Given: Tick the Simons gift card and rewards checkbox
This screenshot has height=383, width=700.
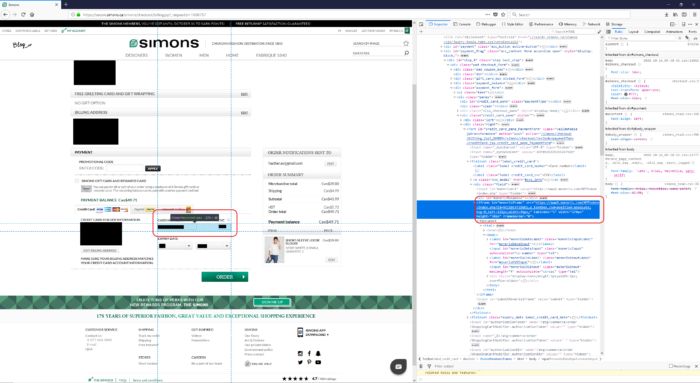Looking at the screenshot, I should coord(77,181).
